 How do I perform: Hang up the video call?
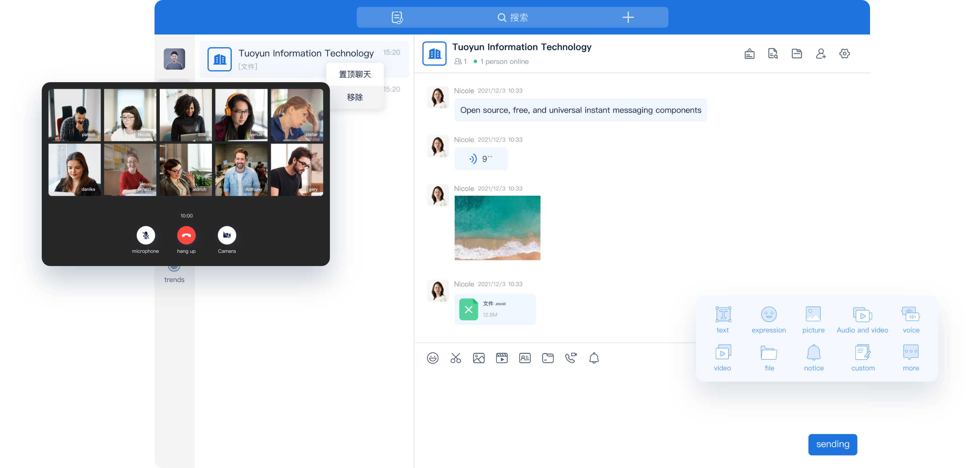(x=187, y=235)
